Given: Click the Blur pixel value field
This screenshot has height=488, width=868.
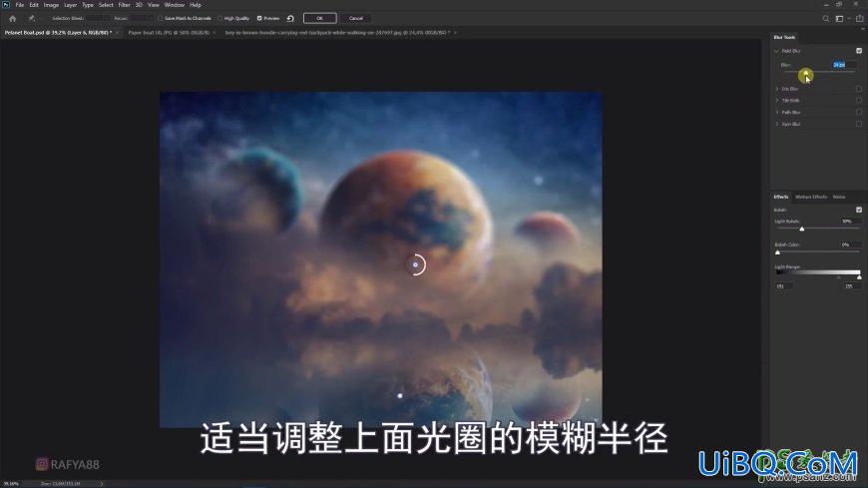Looking at the screenshot, I should pyautogui.click(x=845, y=65).
